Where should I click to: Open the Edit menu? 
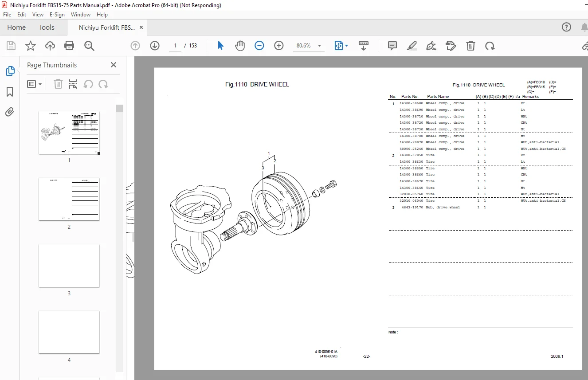tap(22, 15)
